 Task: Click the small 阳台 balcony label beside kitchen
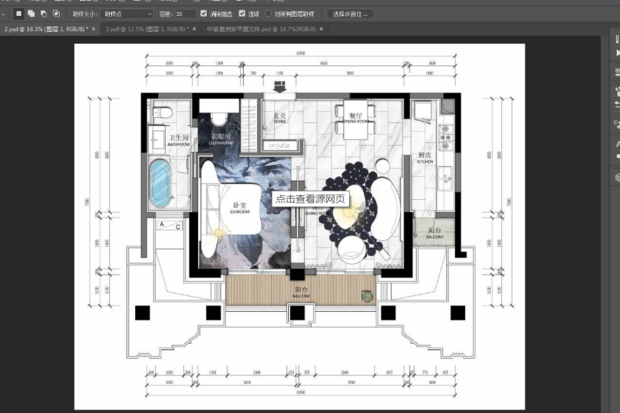coord(435,233)
